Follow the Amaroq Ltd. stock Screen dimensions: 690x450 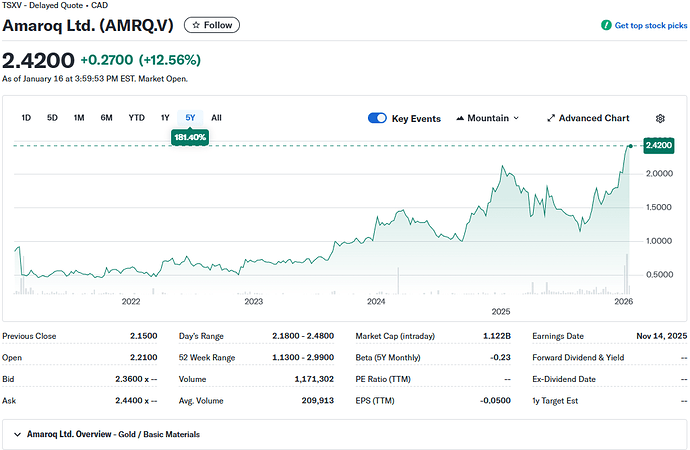tap(212, 25)
